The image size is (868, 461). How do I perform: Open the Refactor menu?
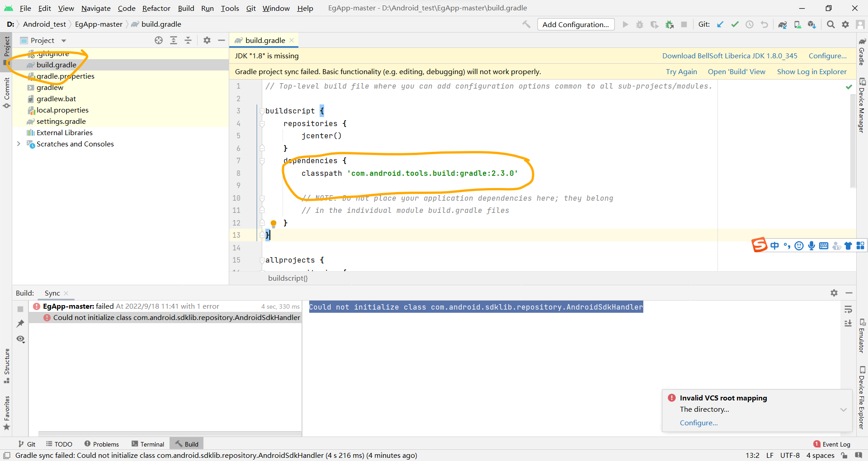tap(156, 8)
